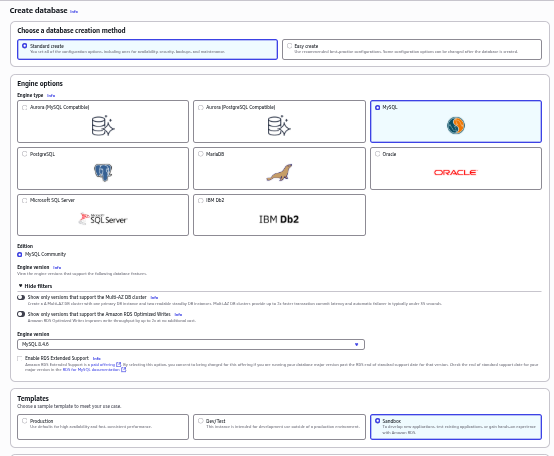This screenshot has height=456, width=554.
Task: Click the 'Templates' section heading
Action: (33, 398)
